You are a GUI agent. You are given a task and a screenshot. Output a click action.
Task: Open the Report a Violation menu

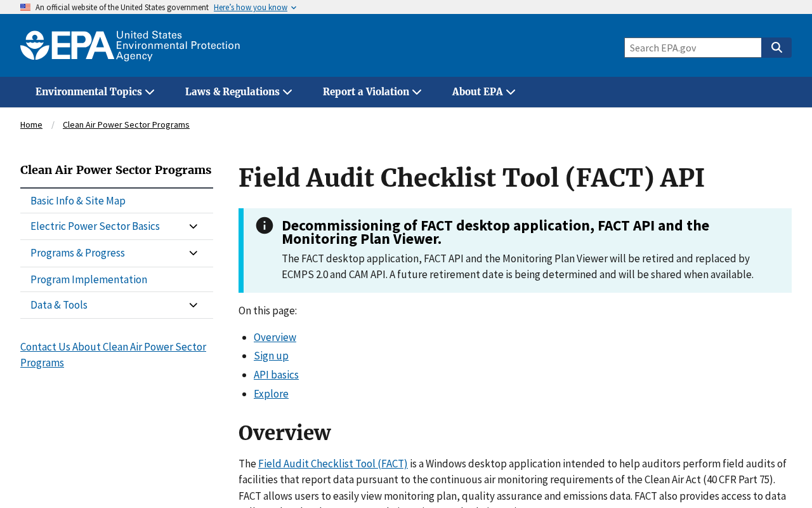tap(372, 92)
